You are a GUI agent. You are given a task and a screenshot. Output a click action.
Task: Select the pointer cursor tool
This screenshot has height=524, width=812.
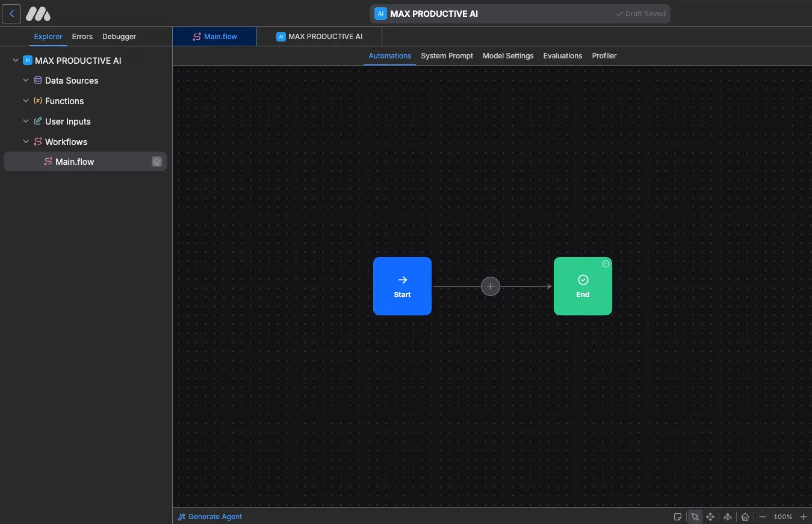695,517
